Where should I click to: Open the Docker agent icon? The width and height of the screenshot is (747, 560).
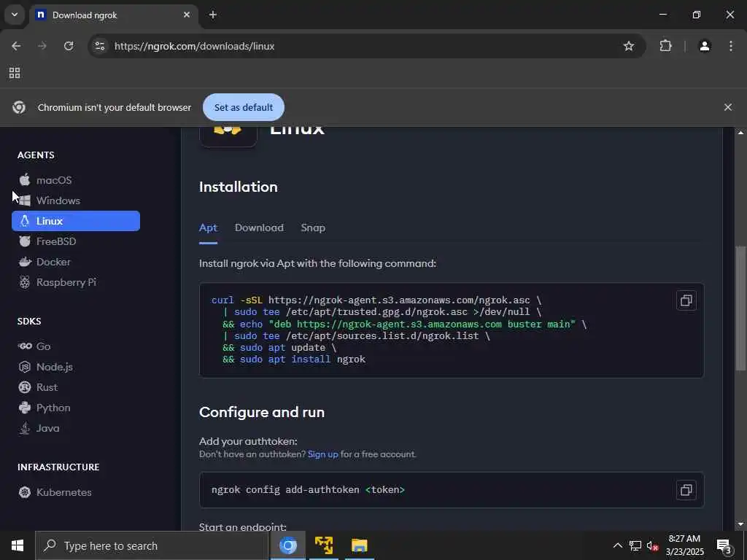coord(25,262)
